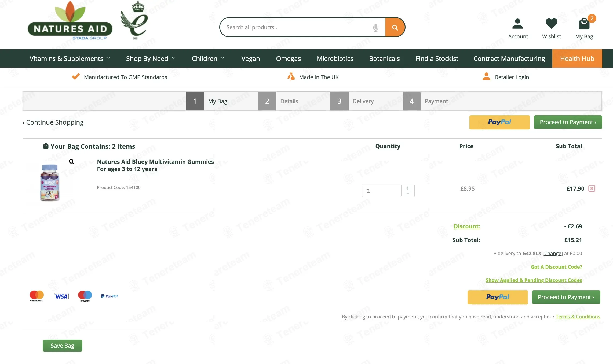Open the Omegas menu item
Viewport: 613px width, 364px height.
[x=288, y=58]
